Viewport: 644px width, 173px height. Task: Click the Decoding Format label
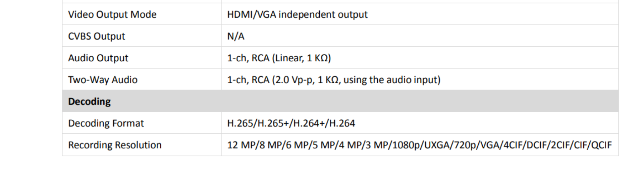pos(106,123)
